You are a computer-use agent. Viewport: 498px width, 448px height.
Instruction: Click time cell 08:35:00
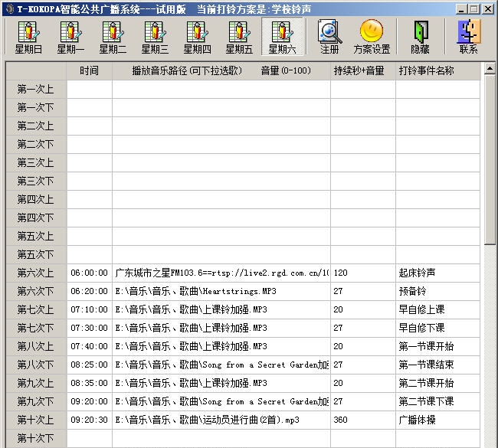coord(89,383)
